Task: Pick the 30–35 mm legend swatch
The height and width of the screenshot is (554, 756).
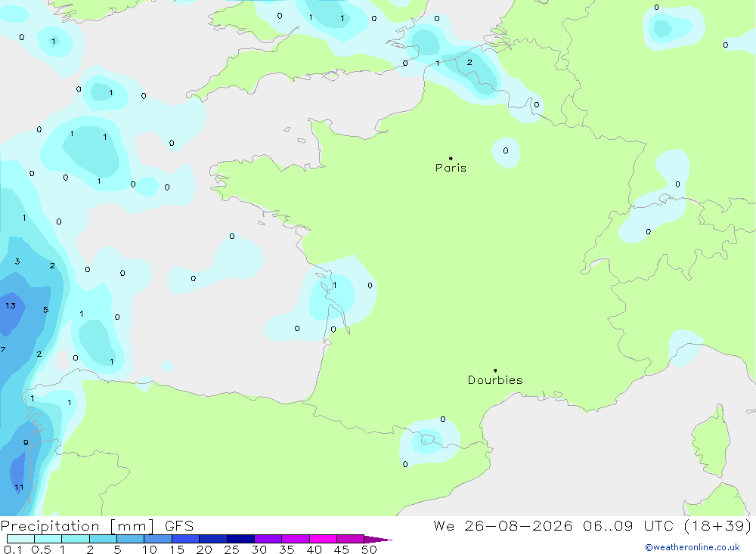Action: pyautogui.click(x=268, y=539)
